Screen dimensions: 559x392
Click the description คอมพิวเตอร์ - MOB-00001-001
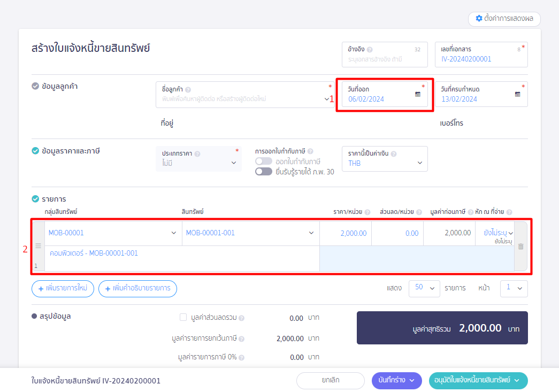pos(94,253)
